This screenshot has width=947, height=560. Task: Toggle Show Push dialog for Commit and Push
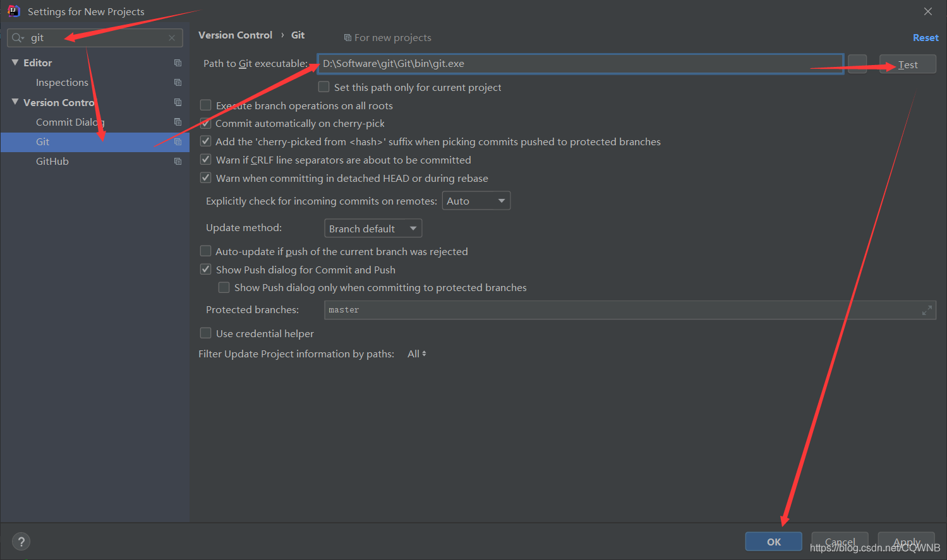(x=205, y=270)
